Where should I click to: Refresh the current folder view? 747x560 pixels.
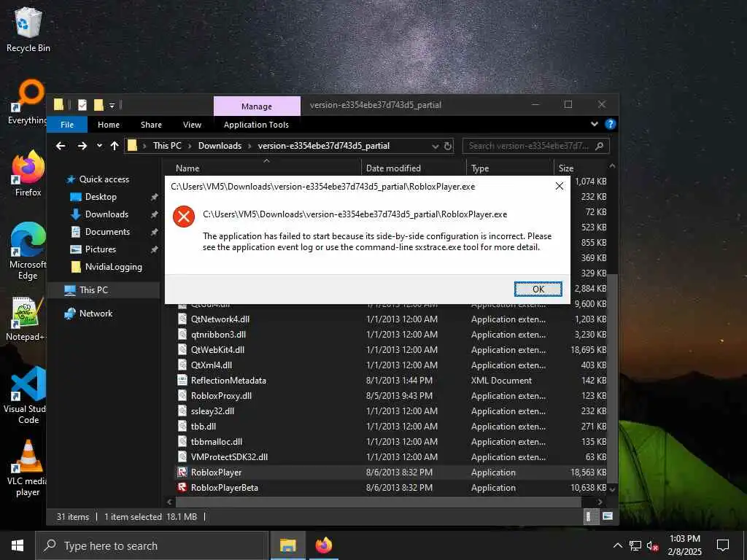click(448, 146)
